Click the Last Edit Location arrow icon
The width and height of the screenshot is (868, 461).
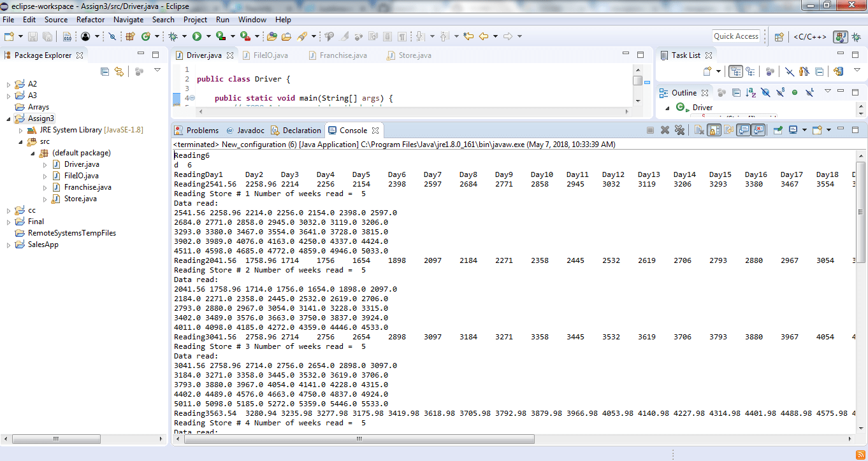(468, 36)
